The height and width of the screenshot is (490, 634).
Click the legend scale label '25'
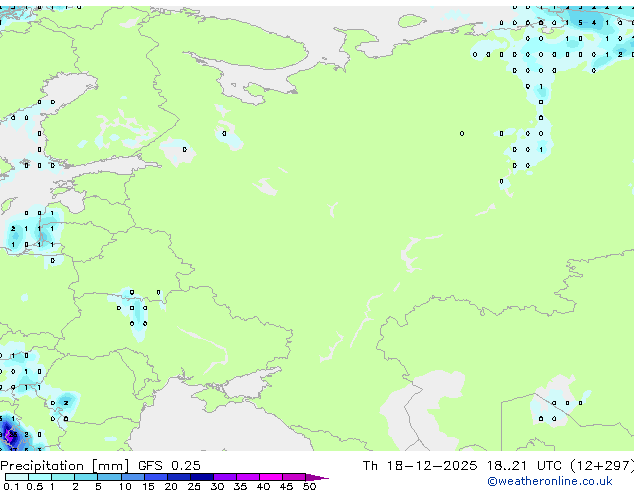coord(194,486)
